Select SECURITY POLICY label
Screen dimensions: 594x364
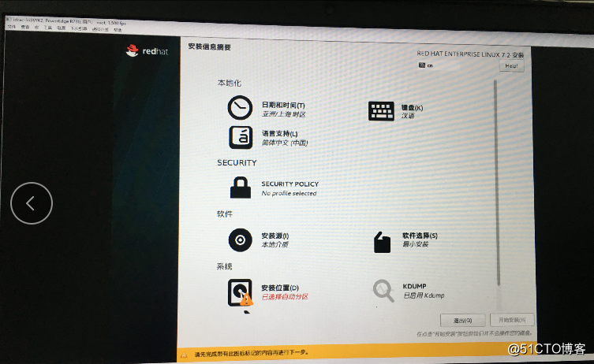click(290, 184)
